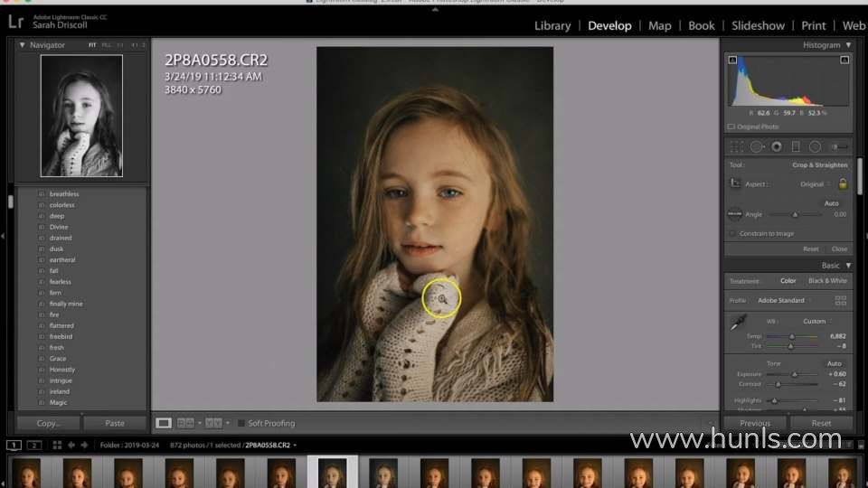Click the bottom Reset button

(x=821, y=423)
